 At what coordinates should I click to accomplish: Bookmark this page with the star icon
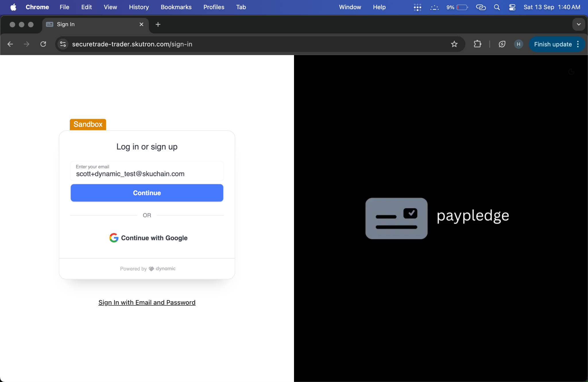click(454, 44)
